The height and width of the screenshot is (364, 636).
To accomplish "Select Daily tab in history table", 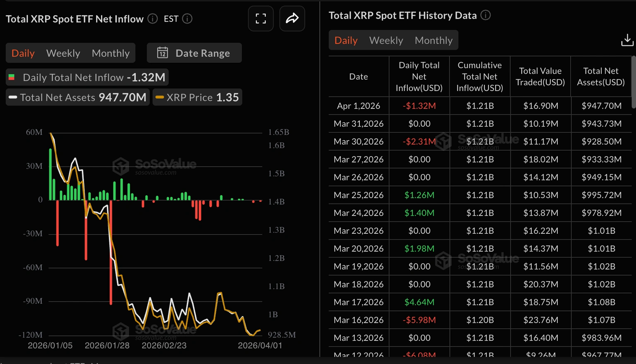I will (346, 40).
